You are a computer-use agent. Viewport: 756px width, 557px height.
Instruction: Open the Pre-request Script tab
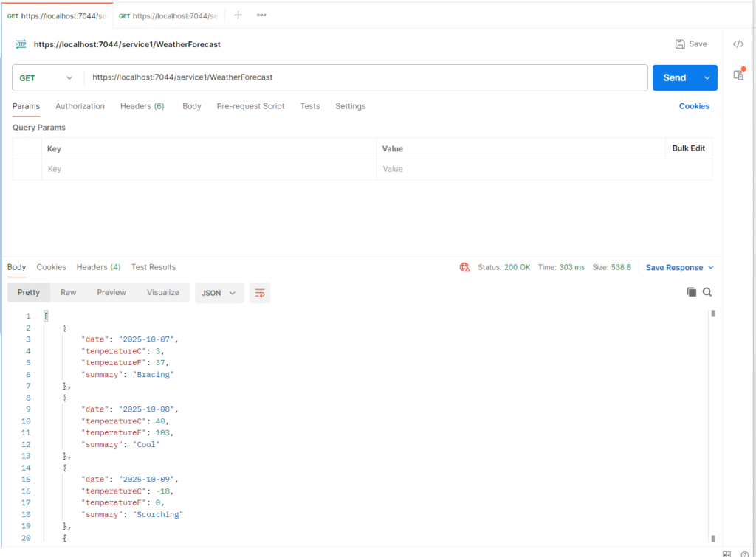pyautogui.click(x=250, y=106)
